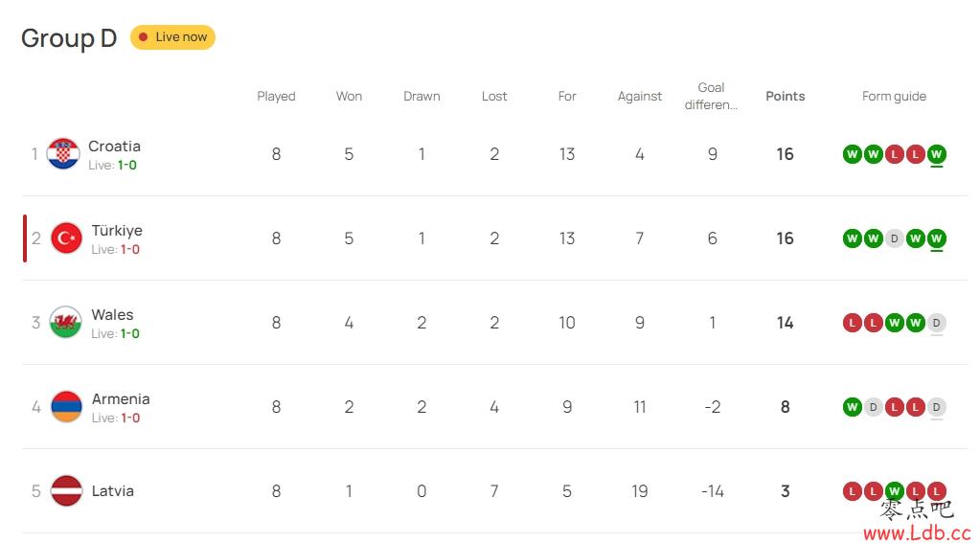Click Türkiye's grey D form badge
Screen dimensions: 980x543
coord(895,238)
